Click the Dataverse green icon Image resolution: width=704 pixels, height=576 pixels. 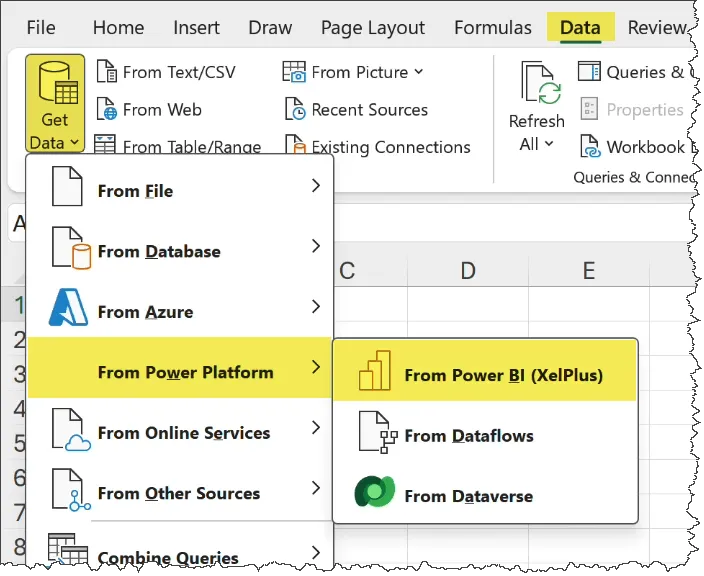(x=374, y=495)
